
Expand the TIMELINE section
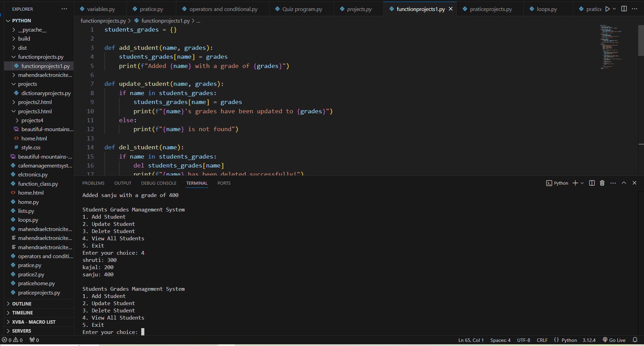(39, 313)
